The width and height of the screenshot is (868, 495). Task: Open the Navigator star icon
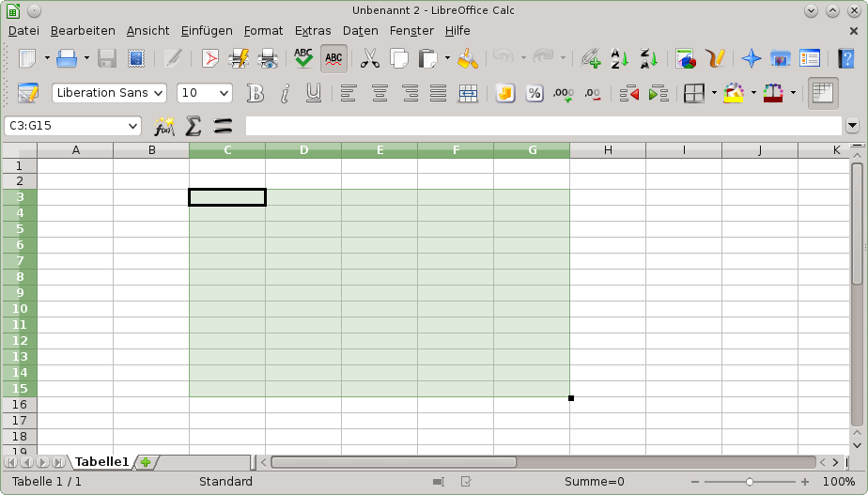tap(751, 58)
